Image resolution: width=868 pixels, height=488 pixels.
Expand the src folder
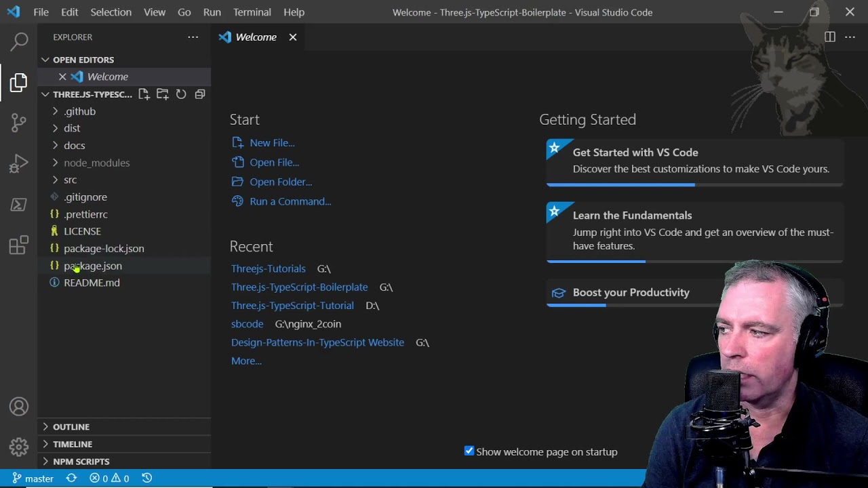tap(71, 180)
